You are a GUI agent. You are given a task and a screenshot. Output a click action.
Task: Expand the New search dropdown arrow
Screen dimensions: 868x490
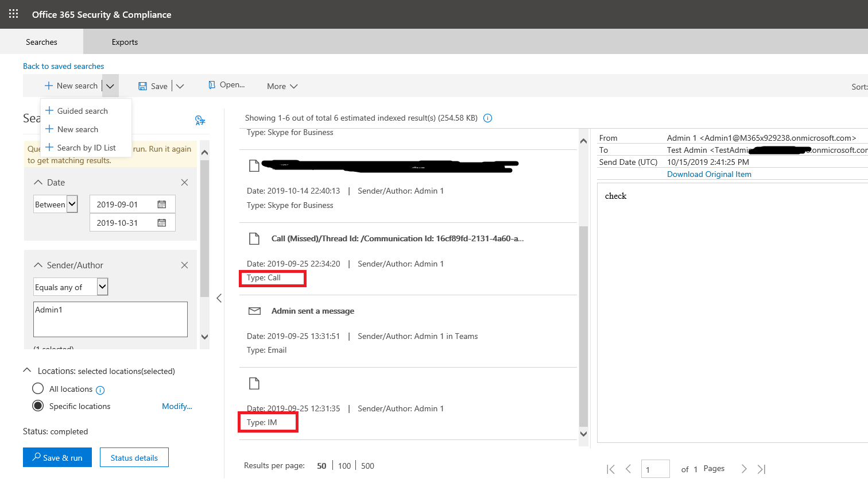coord(110,86)
